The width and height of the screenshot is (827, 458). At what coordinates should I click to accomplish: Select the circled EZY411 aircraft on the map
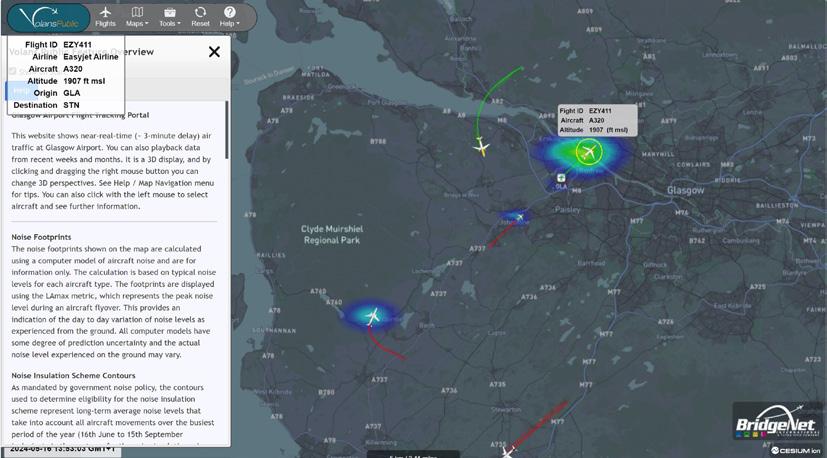589,152
